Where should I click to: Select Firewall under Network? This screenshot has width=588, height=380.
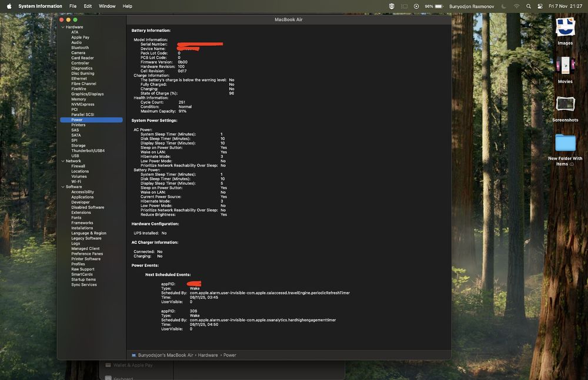[78, 166]
